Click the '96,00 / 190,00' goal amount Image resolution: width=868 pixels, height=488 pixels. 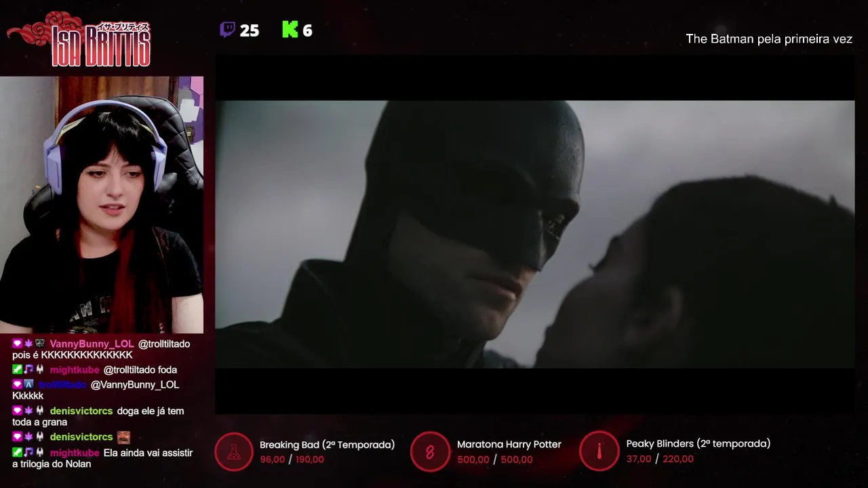point(292,460)
